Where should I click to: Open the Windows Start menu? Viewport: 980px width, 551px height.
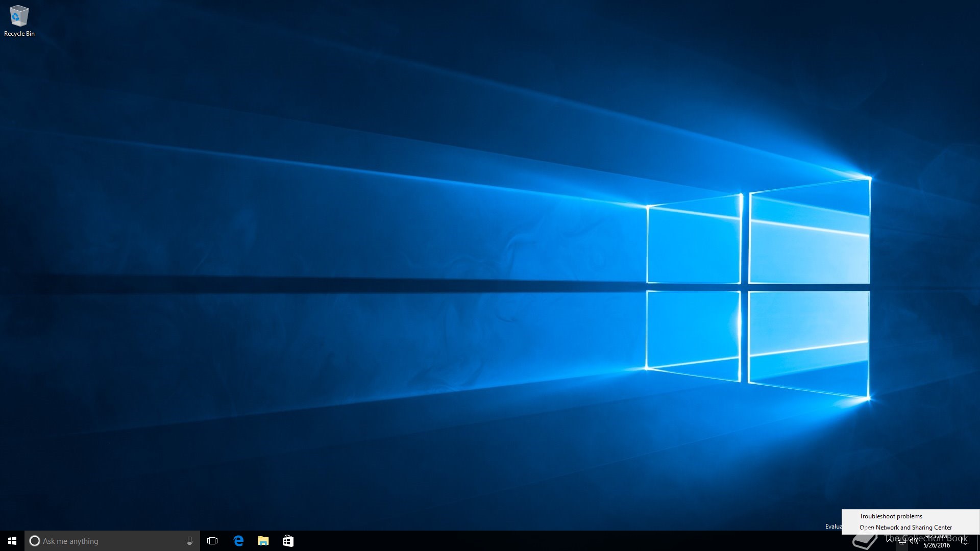12,541
